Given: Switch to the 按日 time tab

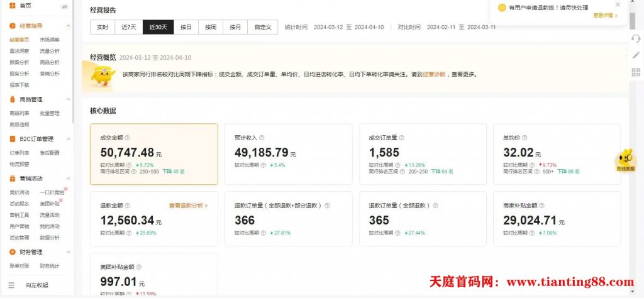Looking at the screenshot, I should point(186,28).
